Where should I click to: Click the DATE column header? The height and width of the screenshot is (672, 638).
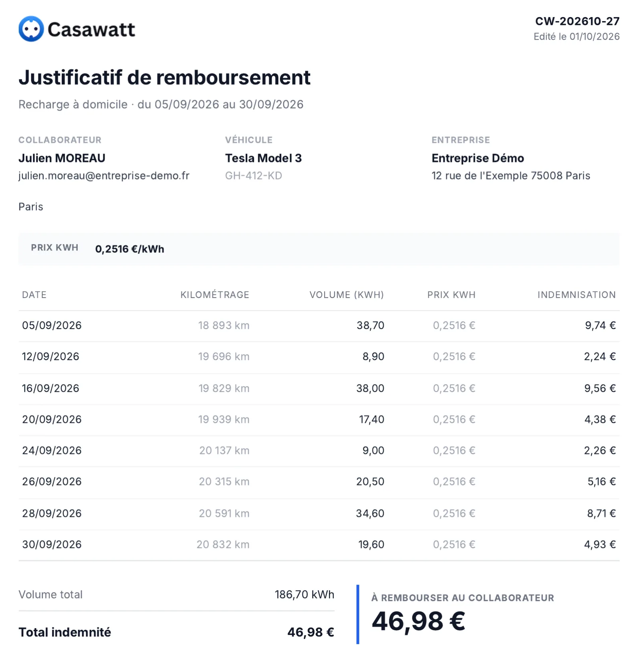tap(34, 295)
